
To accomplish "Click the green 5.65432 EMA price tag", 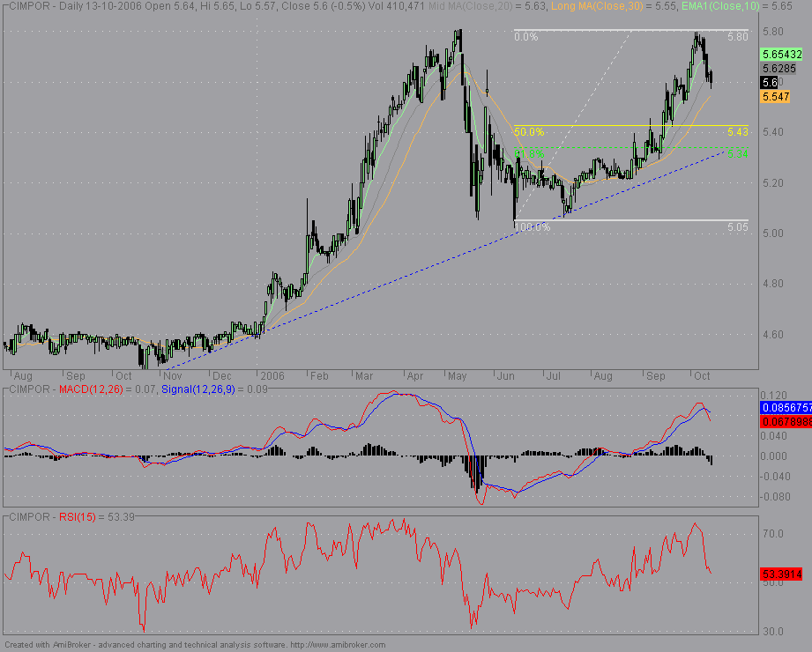I will coord(782,55).
